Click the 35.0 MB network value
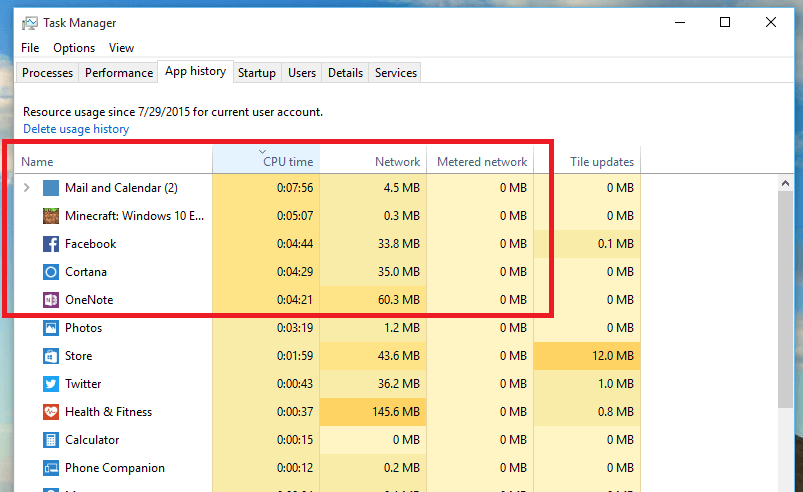 click(x=399, y=272)
